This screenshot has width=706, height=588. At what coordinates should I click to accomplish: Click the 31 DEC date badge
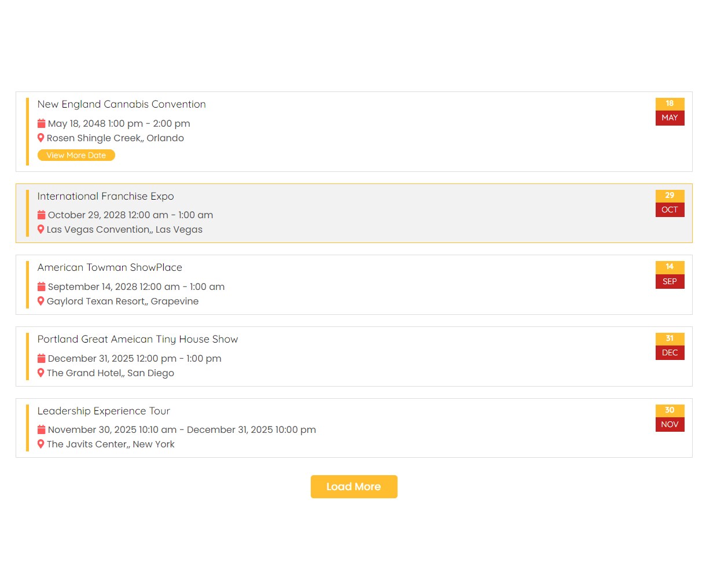coord(670,346)
